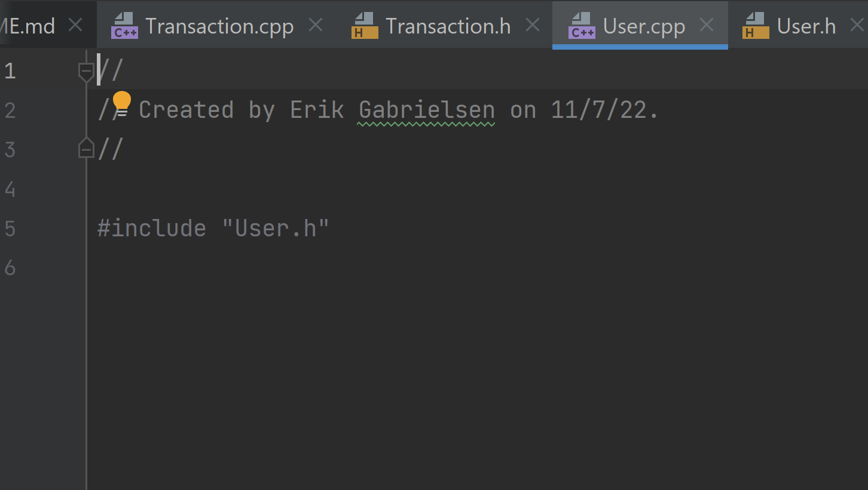Click the C++ file icon on User.cpp tab
Viewport: 868px width, 490px height.
[x=581, y=26]
